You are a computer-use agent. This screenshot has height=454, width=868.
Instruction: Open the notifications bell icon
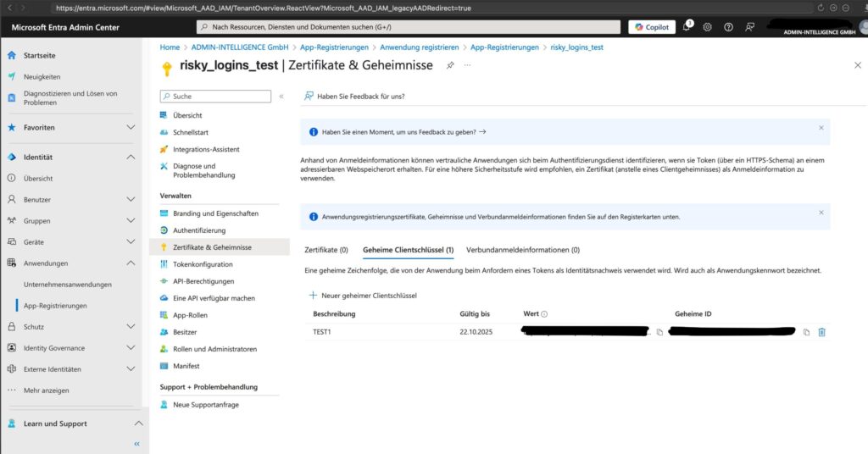(x=687, y=26)
